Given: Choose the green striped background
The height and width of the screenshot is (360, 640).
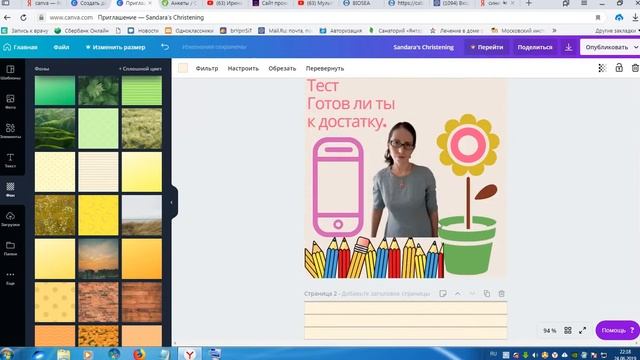Looking at the screenshot, I should tap(142, 90).
